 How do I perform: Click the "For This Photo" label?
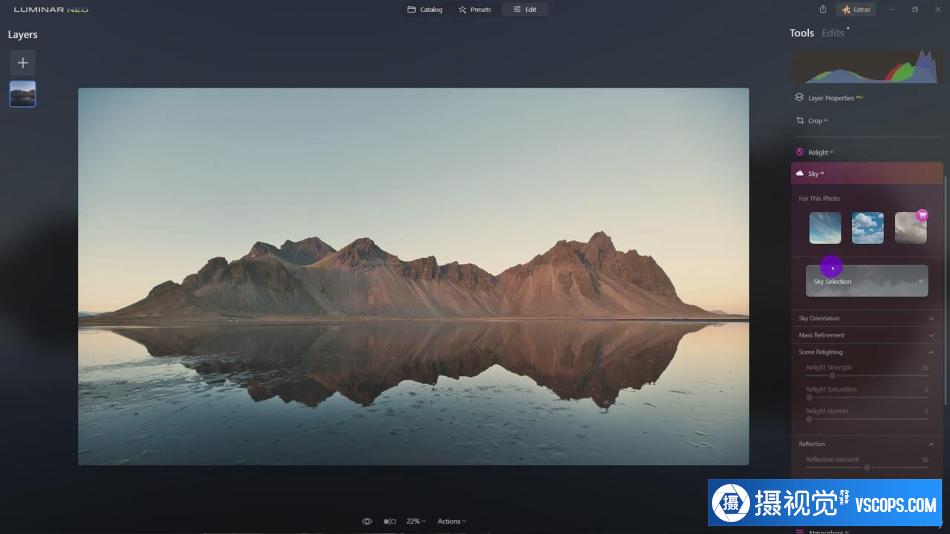point(819,198)
